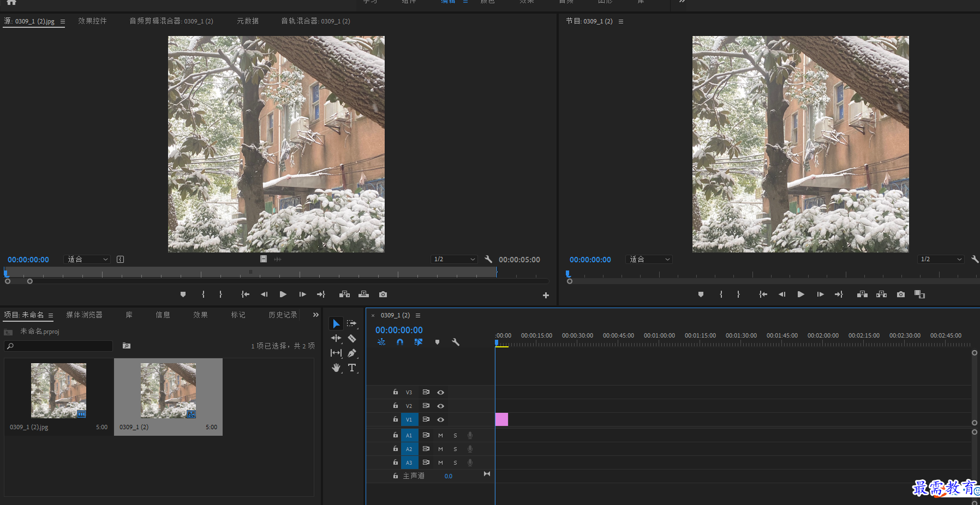980x505 pixels.
Task: Switch to the 元数据 tab
Action: (x=248, y=21)
